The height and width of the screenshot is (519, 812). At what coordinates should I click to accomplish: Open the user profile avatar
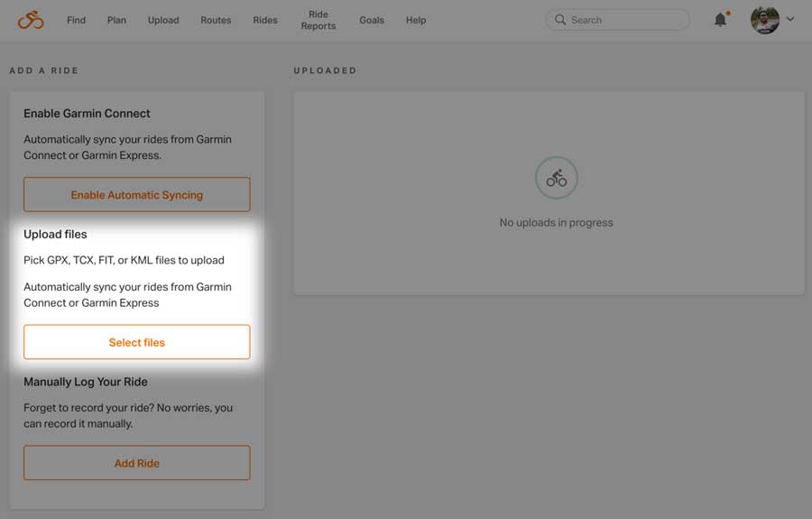coord(765,20)
